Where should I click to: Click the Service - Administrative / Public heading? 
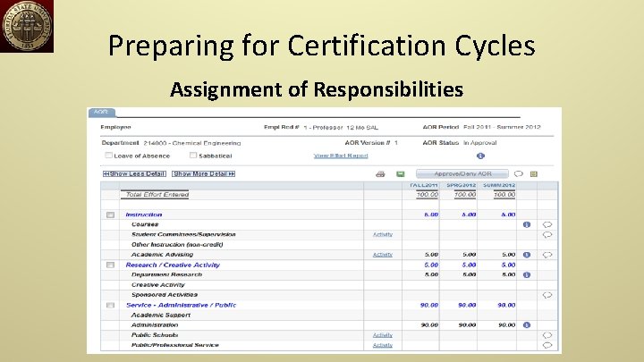pos(181,306)
